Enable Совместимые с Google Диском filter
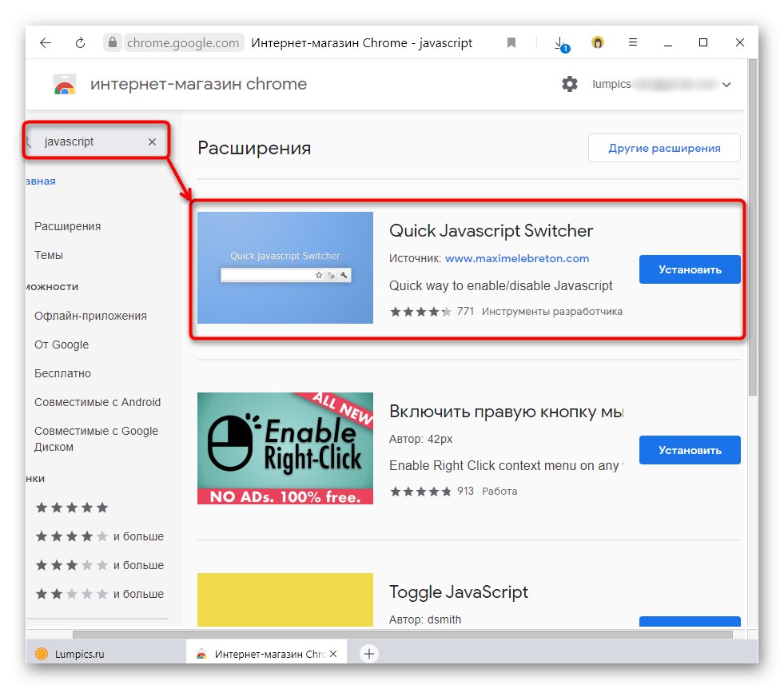The height and width of the screenshot is (689, 784). [96, 439]
